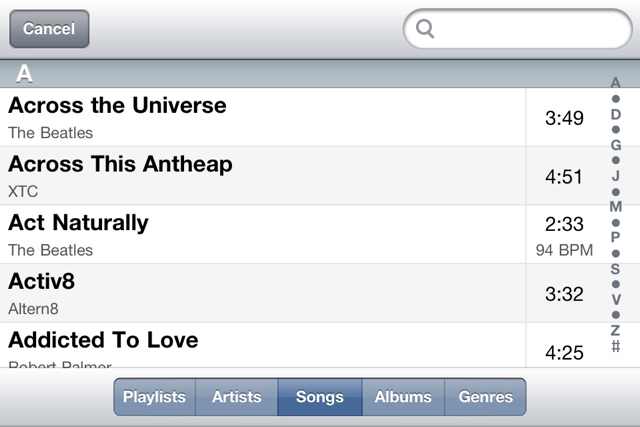Jump to letter M in index
640x427 pixels.
click(616, 206)
